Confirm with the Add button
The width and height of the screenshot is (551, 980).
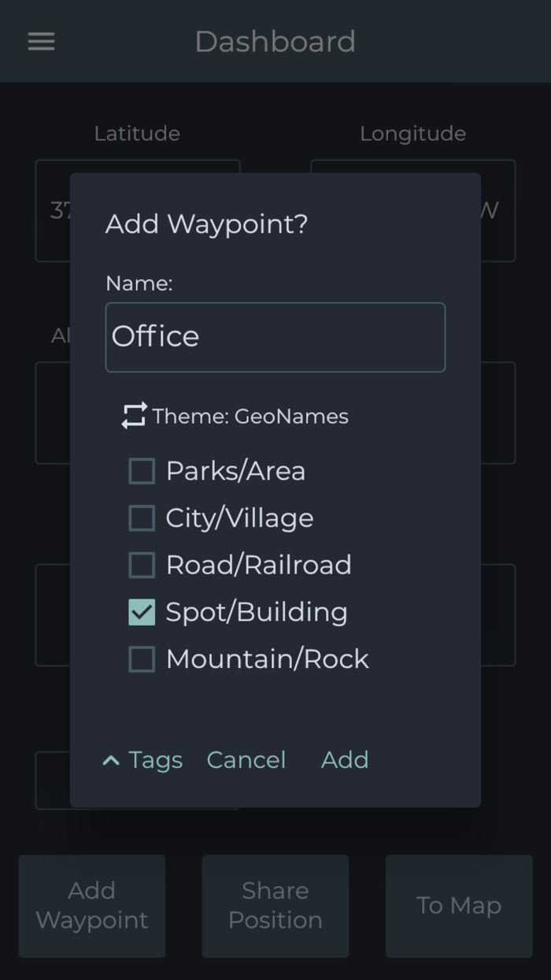[344, 759]
